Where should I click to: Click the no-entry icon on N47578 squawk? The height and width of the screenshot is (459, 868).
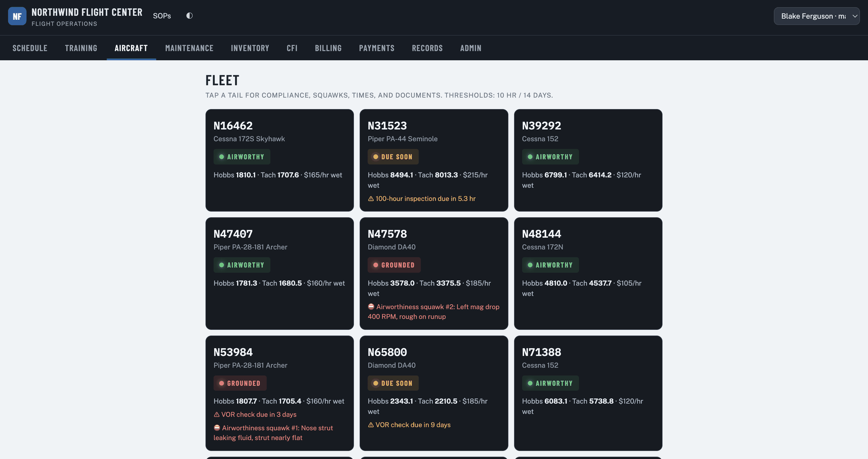click(x=371, y=307)
